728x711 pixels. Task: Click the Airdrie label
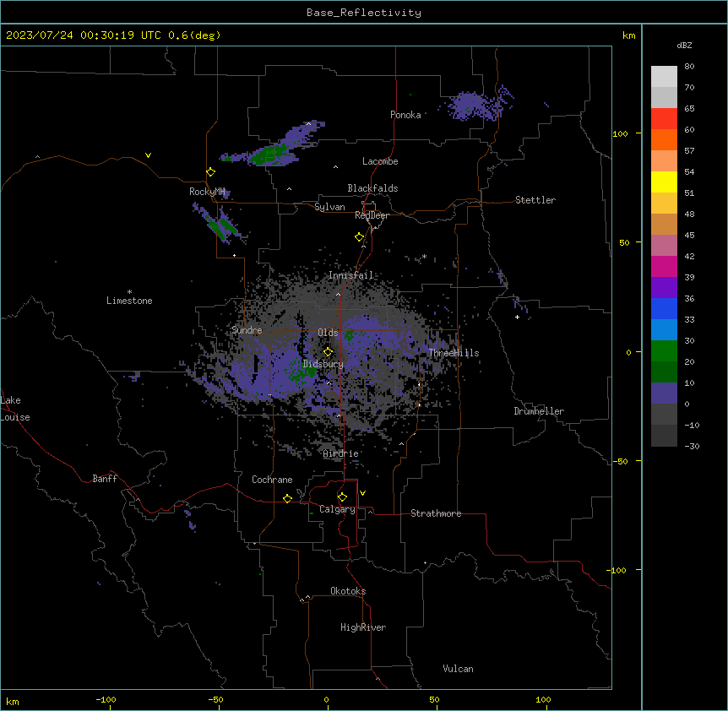[x=341, y=453]
